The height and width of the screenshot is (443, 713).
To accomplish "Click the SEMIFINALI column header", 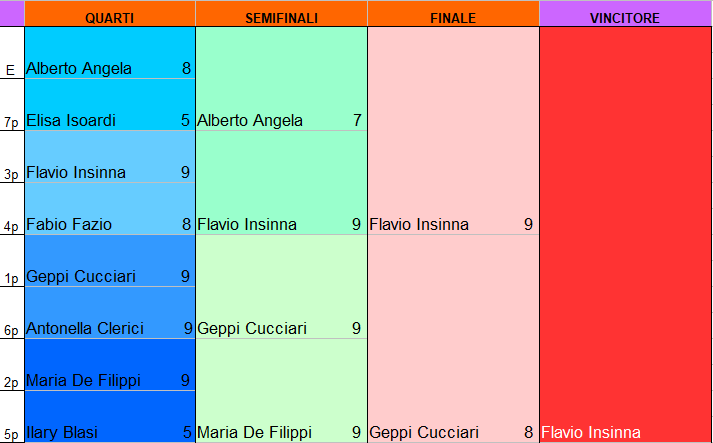I will [281, 19].
